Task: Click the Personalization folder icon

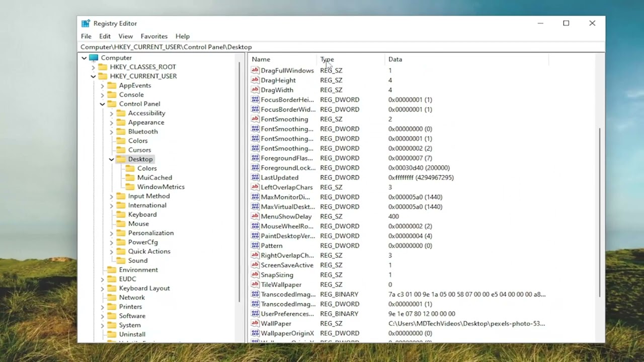Action: [x=121, y=233]
